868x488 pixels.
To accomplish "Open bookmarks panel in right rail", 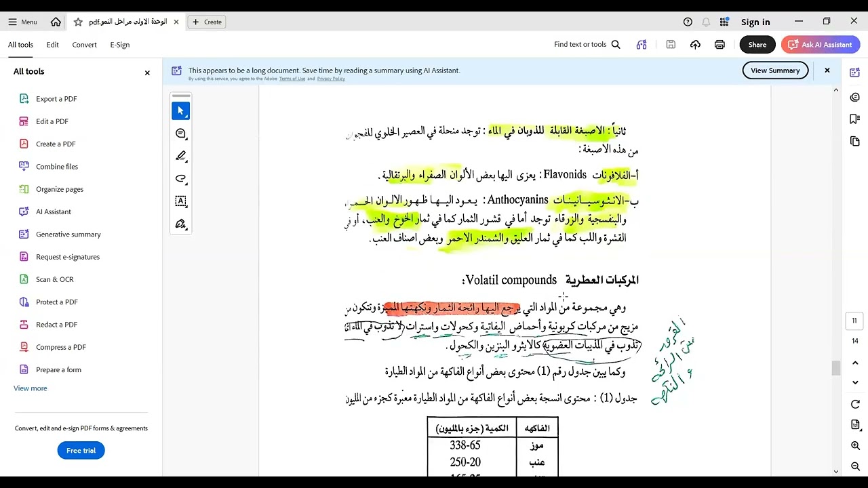I will [854, 119].
